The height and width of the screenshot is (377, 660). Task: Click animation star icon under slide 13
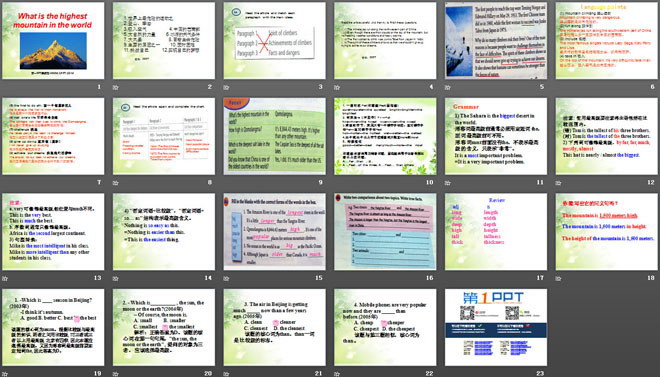(5, 279)
